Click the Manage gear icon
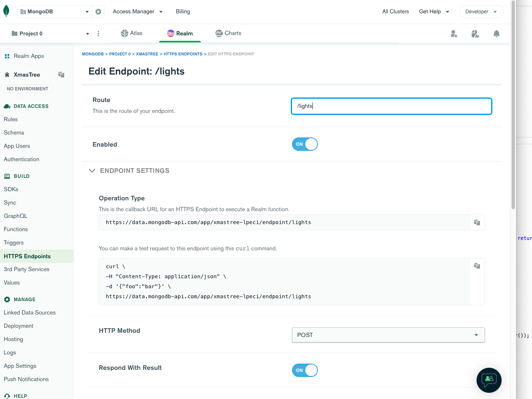This screenshot has width=532, height=399. click(7, 299)
